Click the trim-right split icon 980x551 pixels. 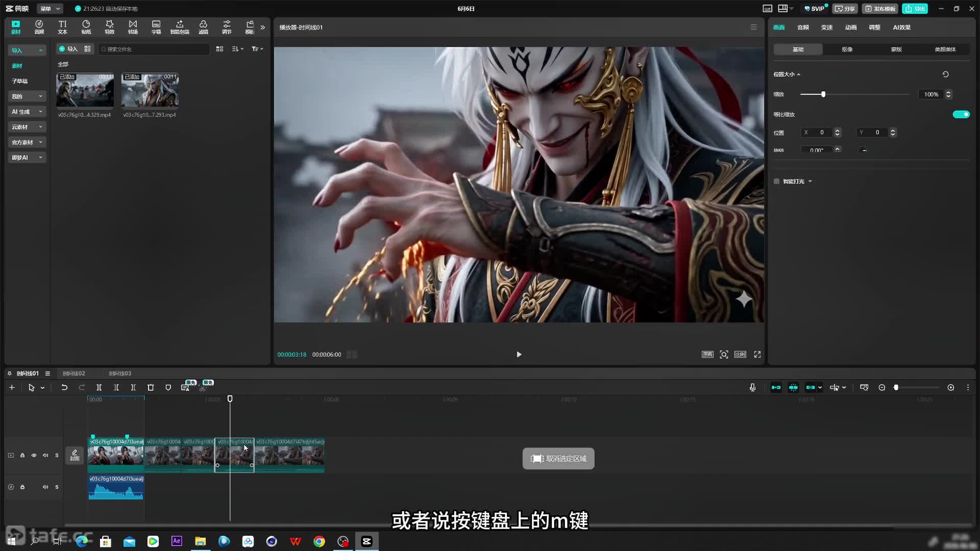point(133,388)
